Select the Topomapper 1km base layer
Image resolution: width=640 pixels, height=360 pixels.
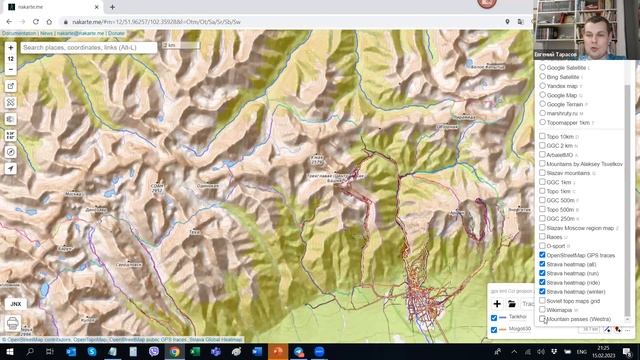[x=542, y=122]
